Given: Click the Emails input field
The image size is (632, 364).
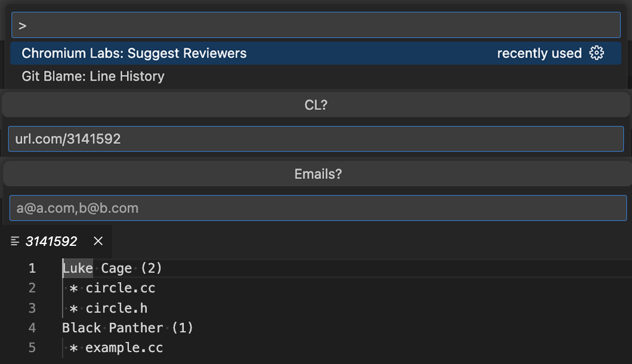Looking at the screenshot, I should (x=317, y=208).
